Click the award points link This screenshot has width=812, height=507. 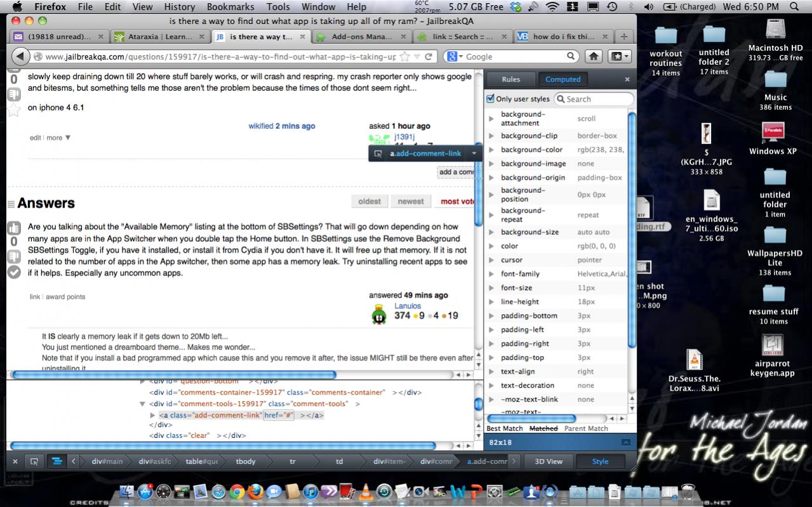(65, 297)
